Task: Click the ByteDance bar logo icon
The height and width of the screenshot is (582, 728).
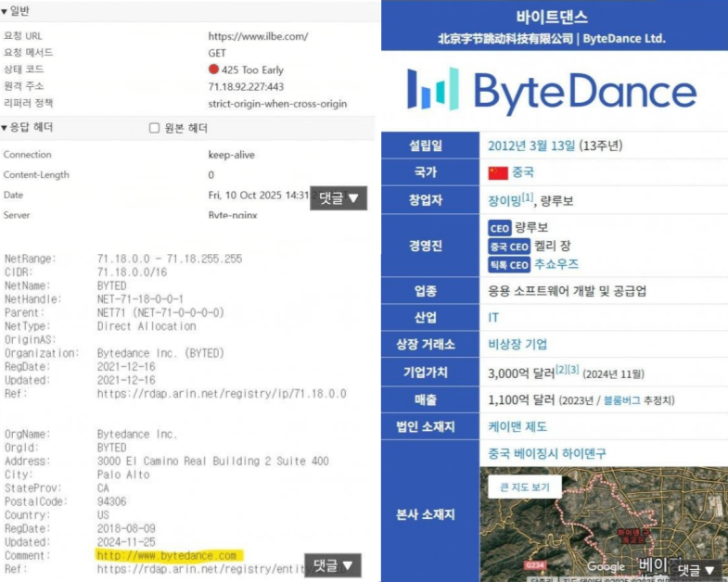Action: 433,89
